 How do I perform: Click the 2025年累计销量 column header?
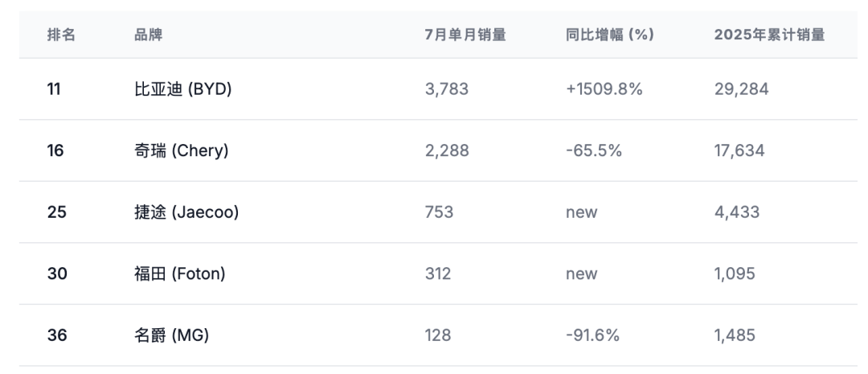pos(769,35)
